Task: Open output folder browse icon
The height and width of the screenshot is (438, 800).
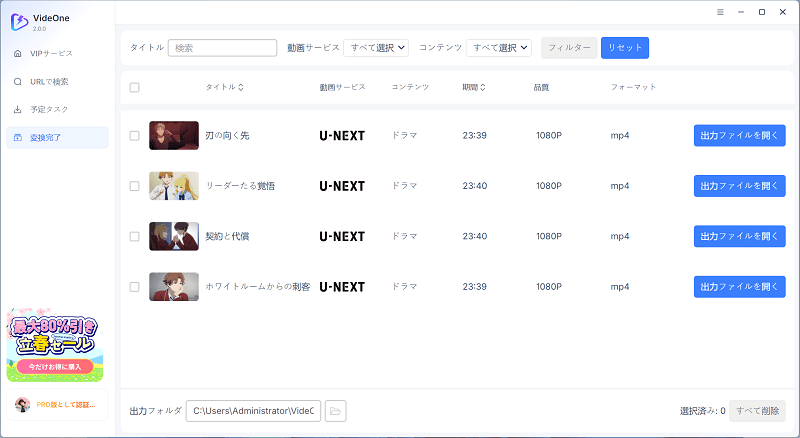Action: [x=335, y=411]
